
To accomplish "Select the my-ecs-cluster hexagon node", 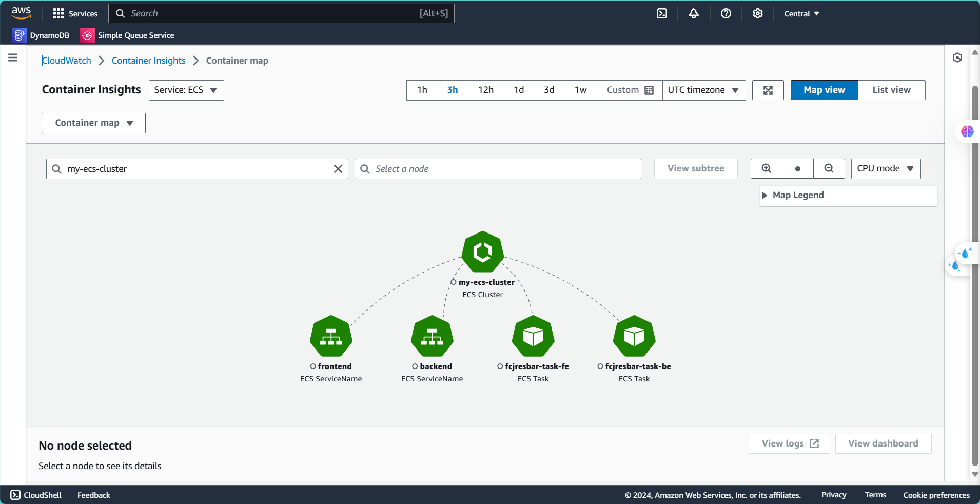I will click(483, 251).
